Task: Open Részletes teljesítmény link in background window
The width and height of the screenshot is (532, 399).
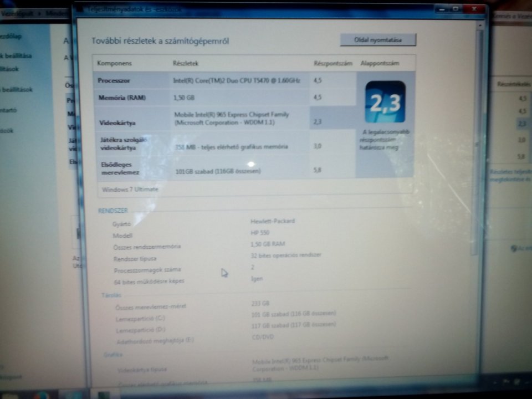Action: coord(510,176)
